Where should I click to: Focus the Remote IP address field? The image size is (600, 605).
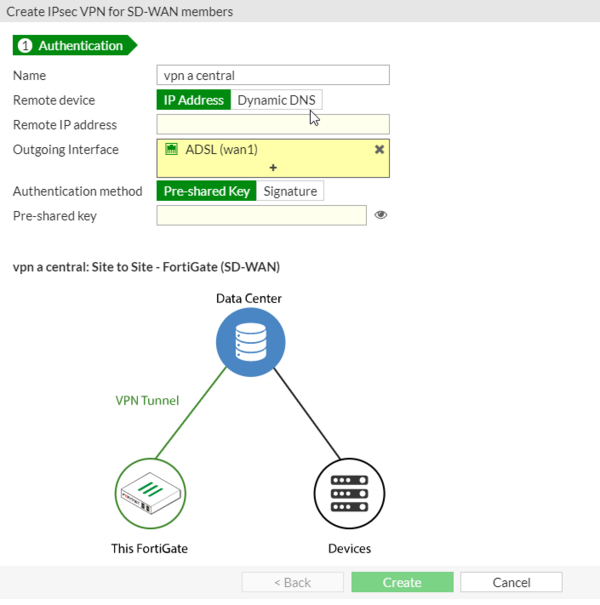coord(273,125)
